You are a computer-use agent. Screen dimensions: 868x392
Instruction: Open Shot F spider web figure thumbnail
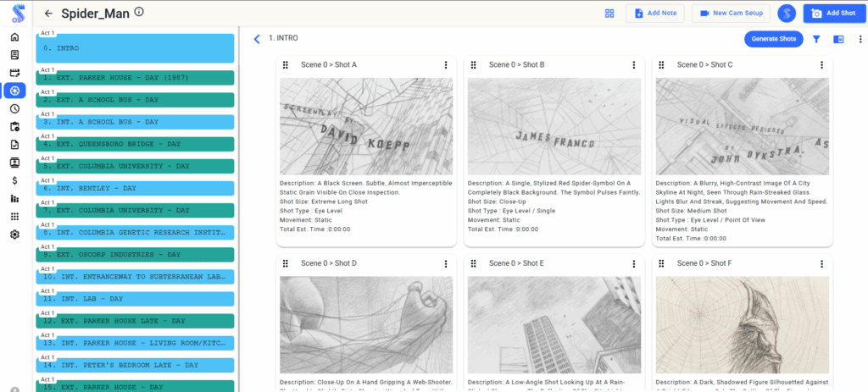click(743, 325)
